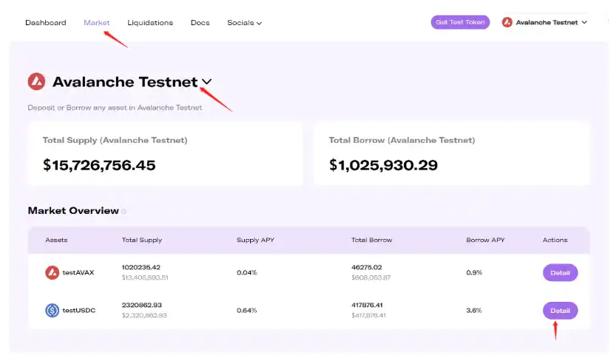This screenshot has height=364, width=611.
Task: Click the Market Overview heading
Action: pyautogui.click(x=73, y=210)
